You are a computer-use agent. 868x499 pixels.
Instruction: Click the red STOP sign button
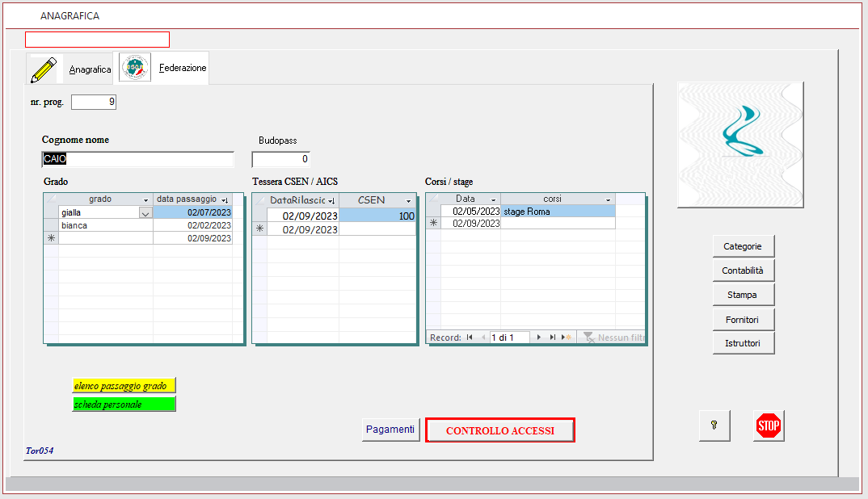point(769,426)
